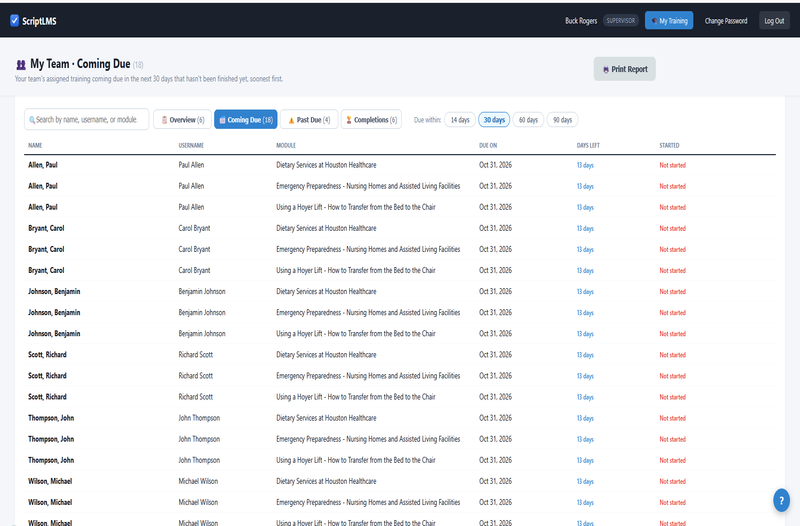The image size is (800, 526).
Task: Click the My Team people icon
Action: point(21,65)
